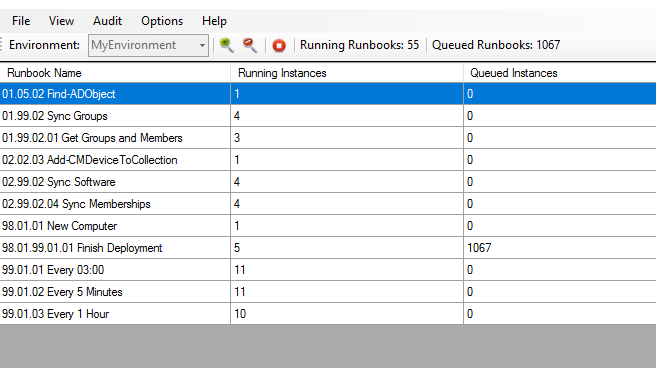This screenshot has width=656, height=368.
Task: Select the 02.99.02.04 Sync Memberships row
Action: pos(328,204)
